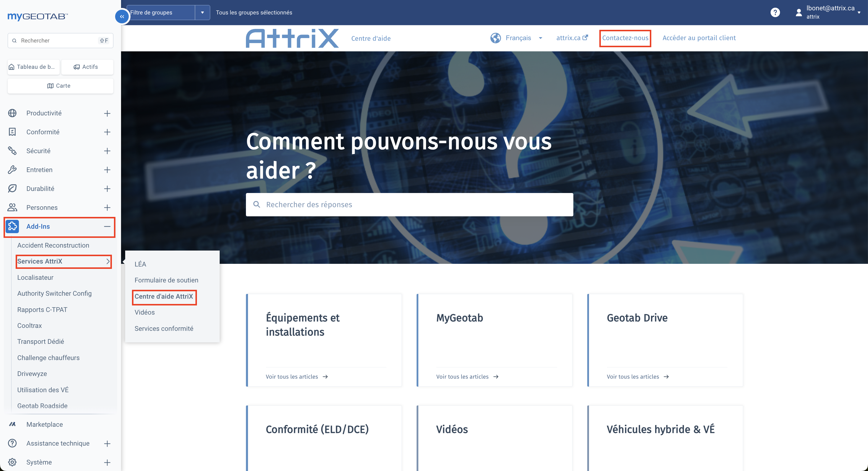The image size is (868, 471).
Task: Click Accéder au portail client link
Action: (699, 38)
